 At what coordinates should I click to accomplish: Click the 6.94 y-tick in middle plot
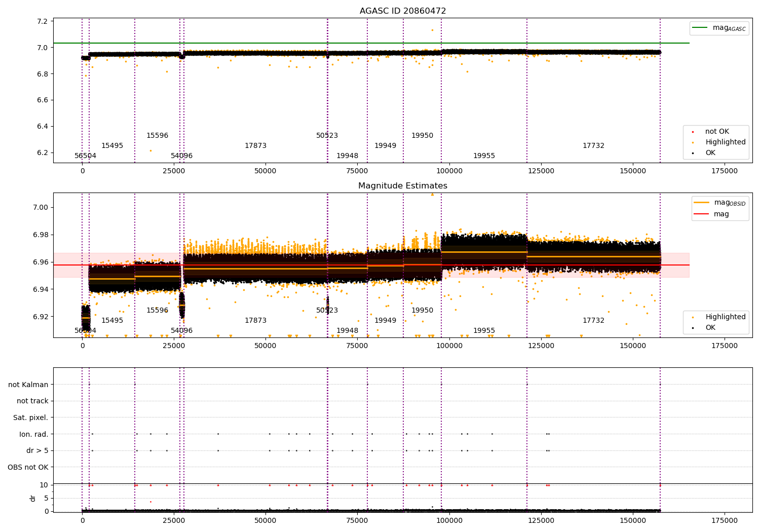click(42, 289)
